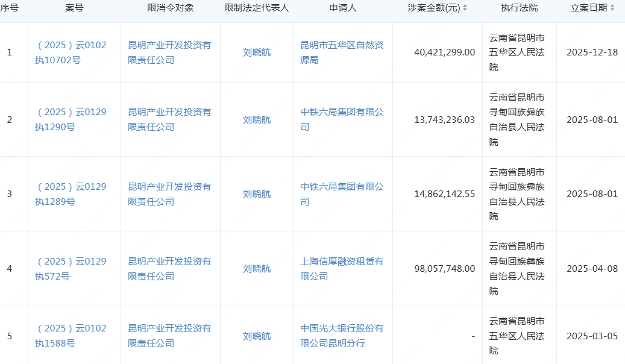Select row number 4

point(10,269)
